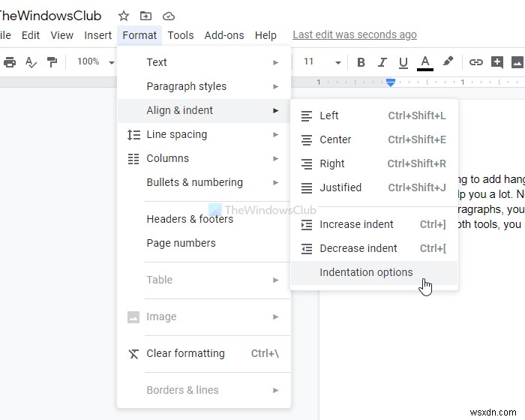Viewport: 525px width, 420px height.
Task: Open the 'Last edit was seconds ago' link
Action: click(x=355, y=34)
